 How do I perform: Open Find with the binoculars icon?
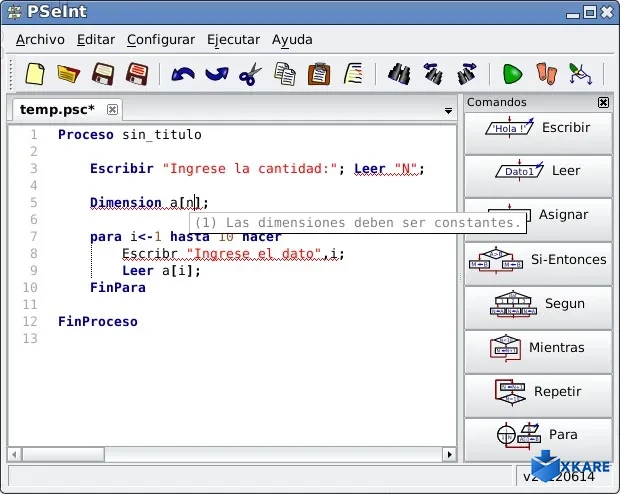399,74
